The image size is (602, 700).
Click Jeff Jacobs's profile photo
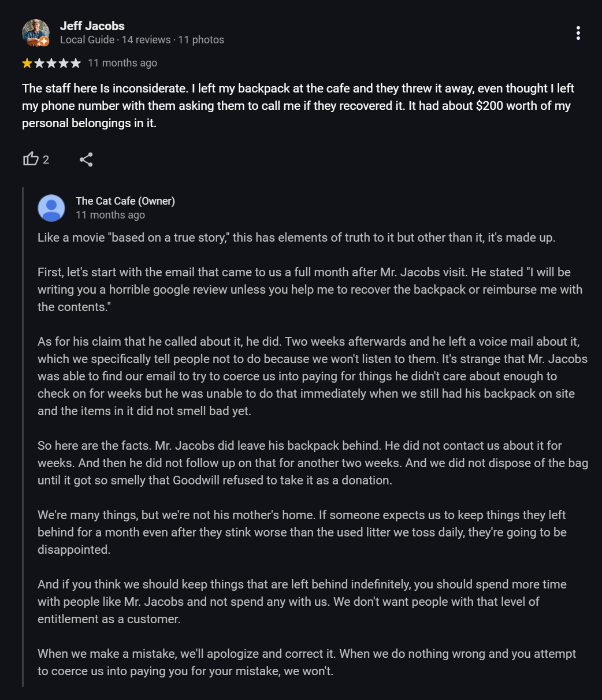click(35, 32)
